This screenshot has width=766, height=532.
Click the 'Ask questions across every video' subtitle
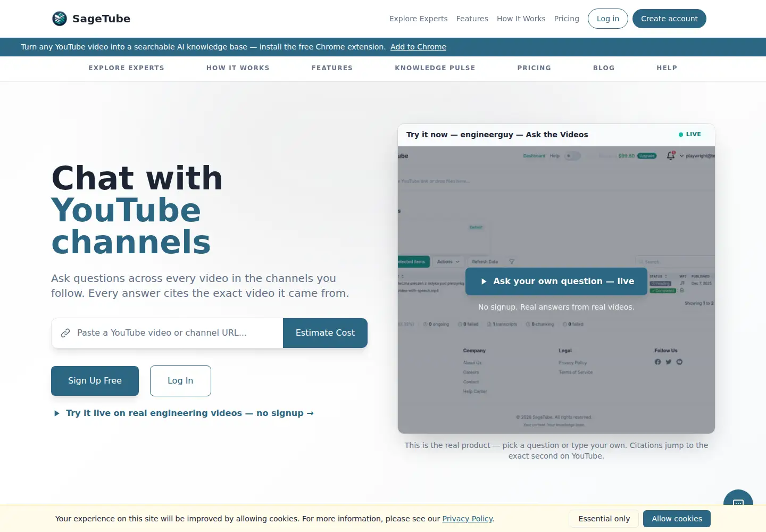point(200,286)
